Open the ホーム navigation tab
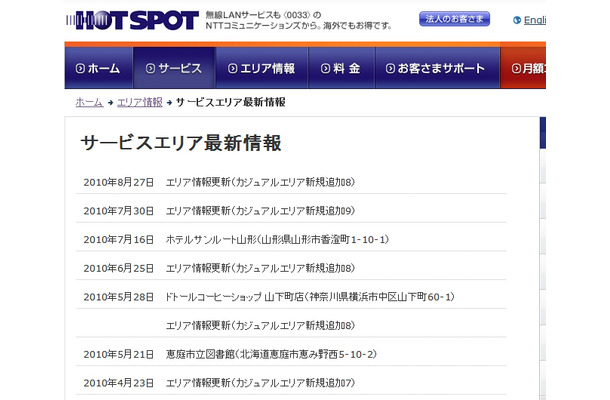610x400 pixels. pyautogui.click(x=99, y=68)
